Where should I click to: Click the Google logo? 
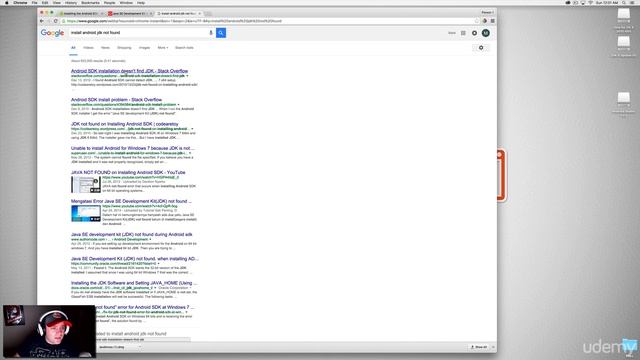pos(52,33)
